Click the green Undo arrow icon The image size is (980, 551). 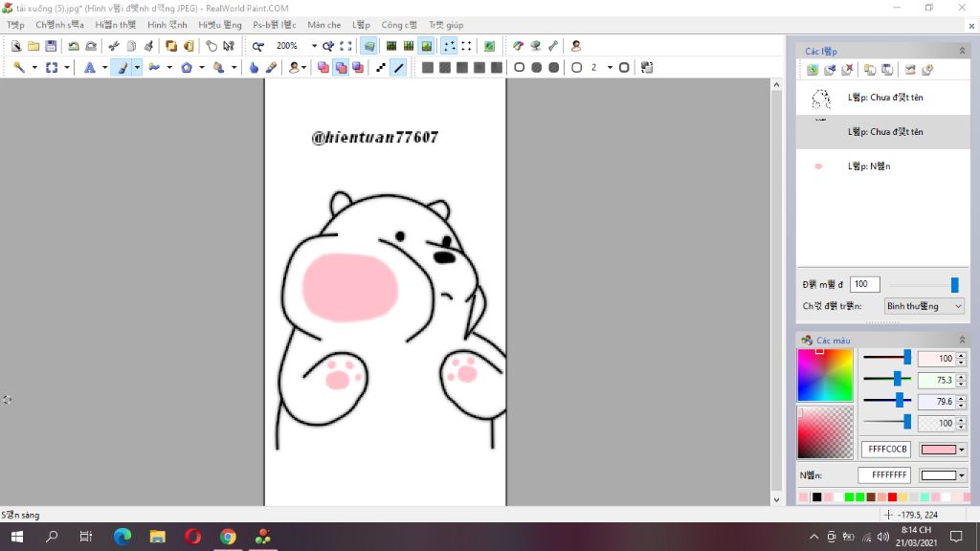74,46
